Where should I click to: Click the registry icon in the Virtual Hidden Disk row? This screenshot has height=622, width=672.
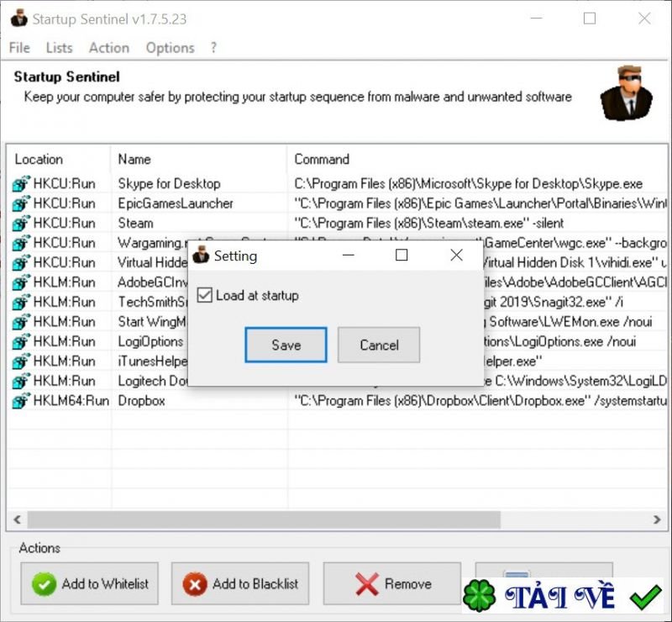pos(21,262)
